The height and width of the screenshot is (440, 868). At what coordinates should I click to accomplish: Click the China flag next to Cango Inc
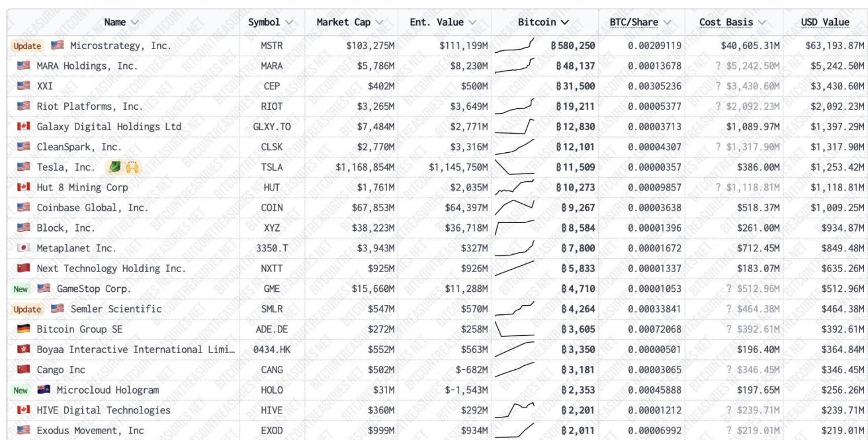click(24, 369)
